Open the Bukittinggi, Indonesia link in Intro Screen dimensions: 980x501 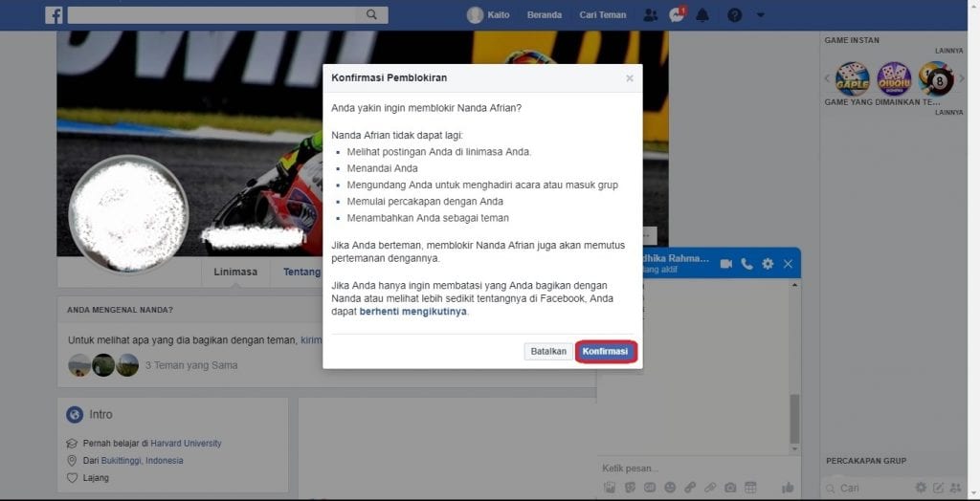click(142, 461)
